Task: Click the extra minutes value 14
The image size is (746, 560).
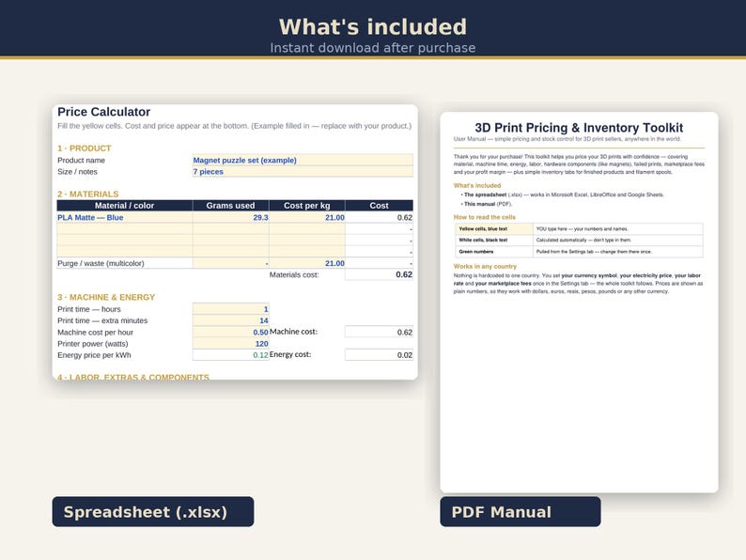Action: [231, 320]
